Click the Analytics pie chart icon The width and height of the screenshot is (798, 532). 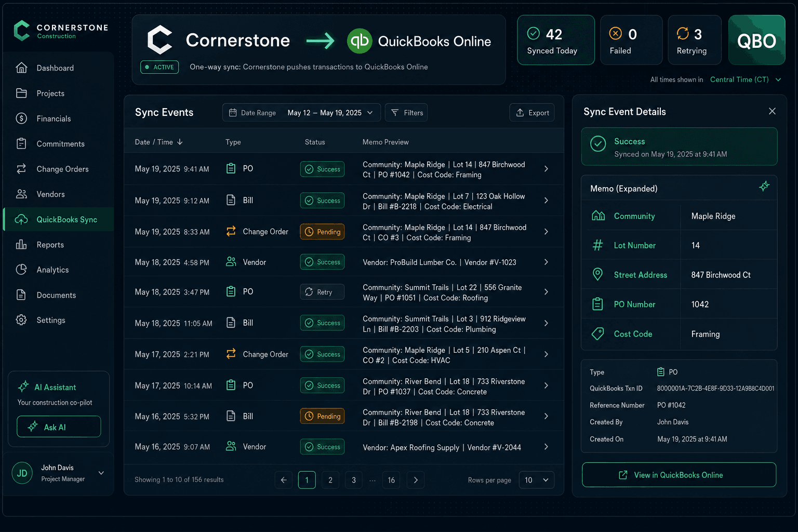tap(21, 270)
